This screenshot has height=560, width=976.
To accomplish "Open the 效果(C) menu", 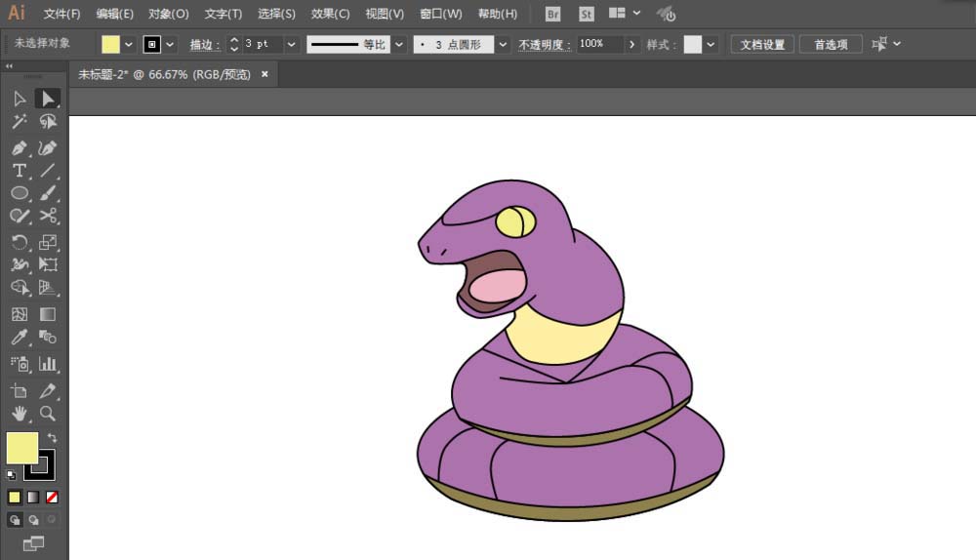I will click(331, 14).
